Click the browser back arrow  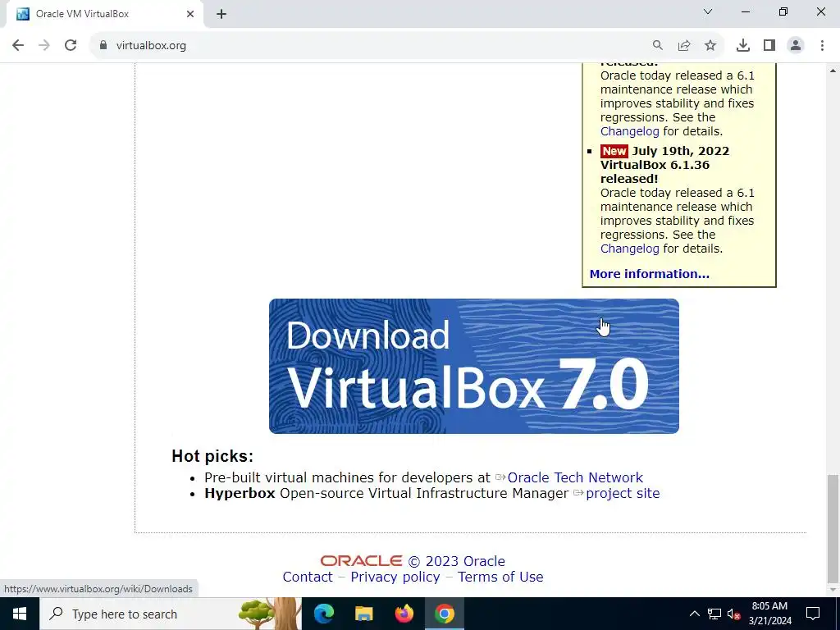[x=18, y=46]
